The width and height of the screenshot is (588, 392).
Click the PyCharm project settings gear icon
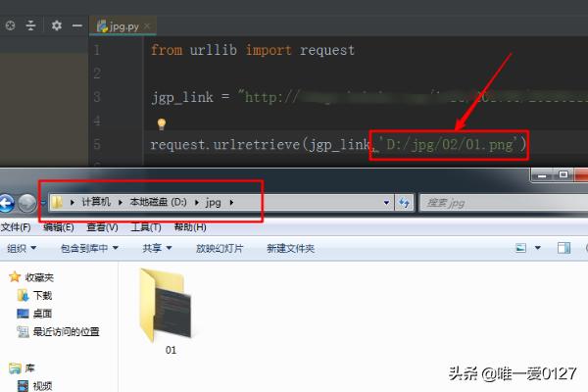coord(56,24)
